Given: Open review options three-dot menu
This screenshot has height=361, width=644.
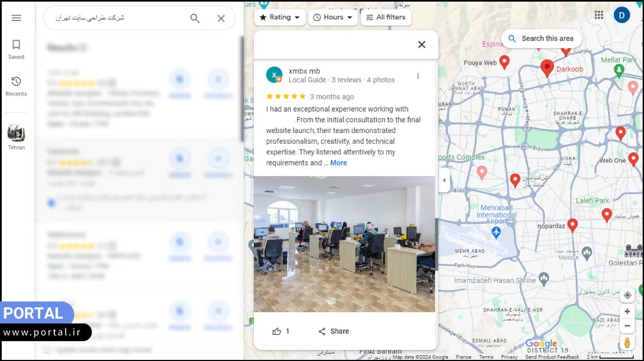Looking at the screenshot, I should pyautogui.click(x=418, y=76).
